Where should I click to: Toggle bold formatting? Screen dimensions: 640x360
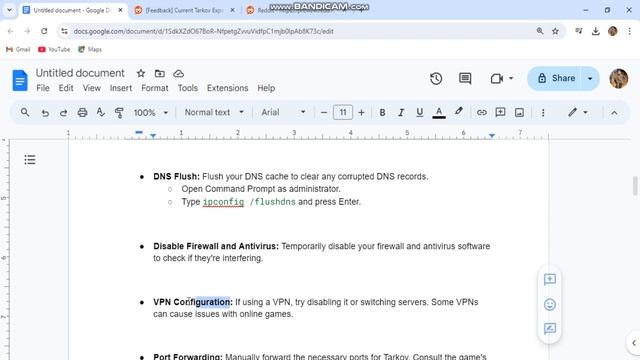point(382,113)
